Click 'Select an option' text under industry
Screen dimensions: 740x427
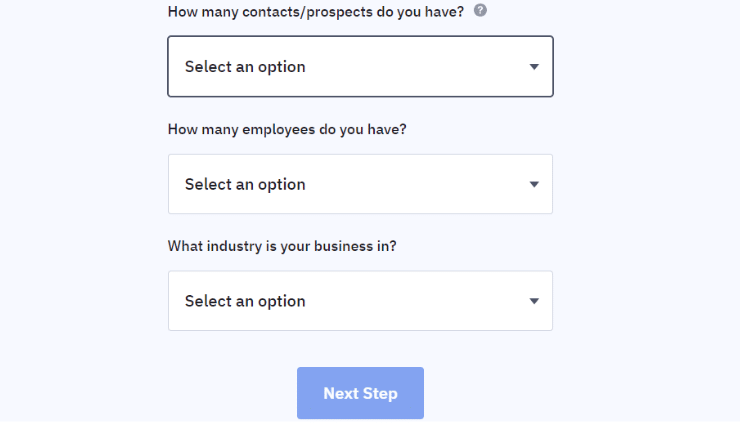245,301
